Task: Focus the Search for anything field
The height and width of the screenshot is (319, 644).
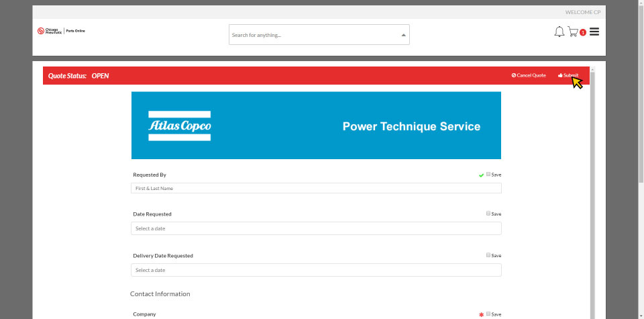Action: (x=319, y=34)
